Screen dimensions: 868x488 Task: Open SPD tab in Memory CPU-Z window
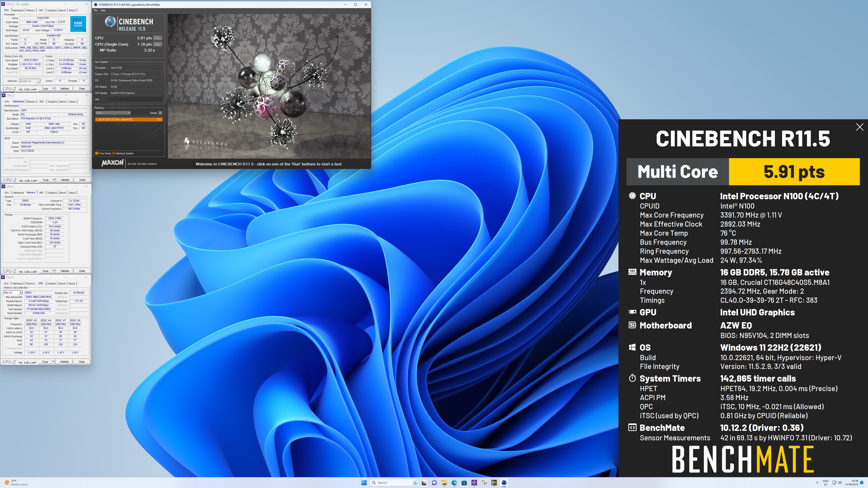tap(41, 193)
